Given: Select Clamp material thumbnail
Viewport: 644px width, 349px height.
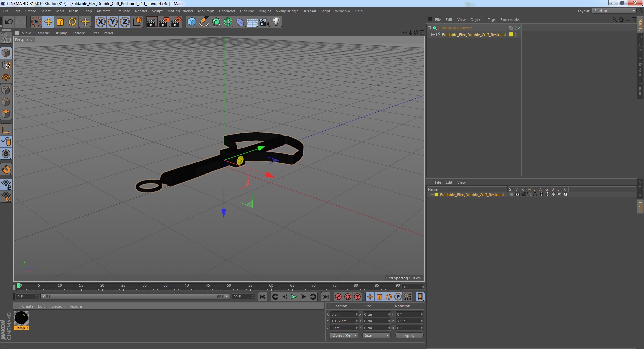Looking at the screenshot, I should (x=21, y=318).
